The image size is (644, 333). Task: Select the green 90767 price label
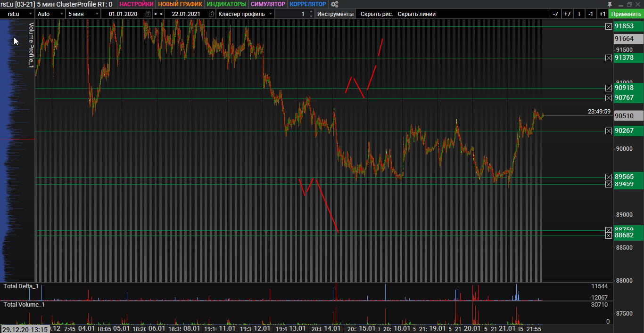tap(628, 98)
